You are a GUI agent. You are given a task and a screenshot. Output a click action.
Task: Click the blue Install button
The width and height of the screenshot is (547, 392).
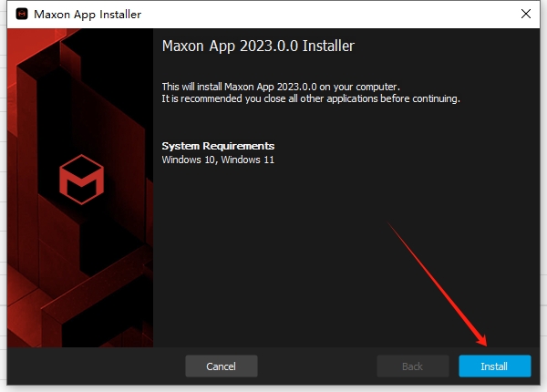(x=495, y=366)
